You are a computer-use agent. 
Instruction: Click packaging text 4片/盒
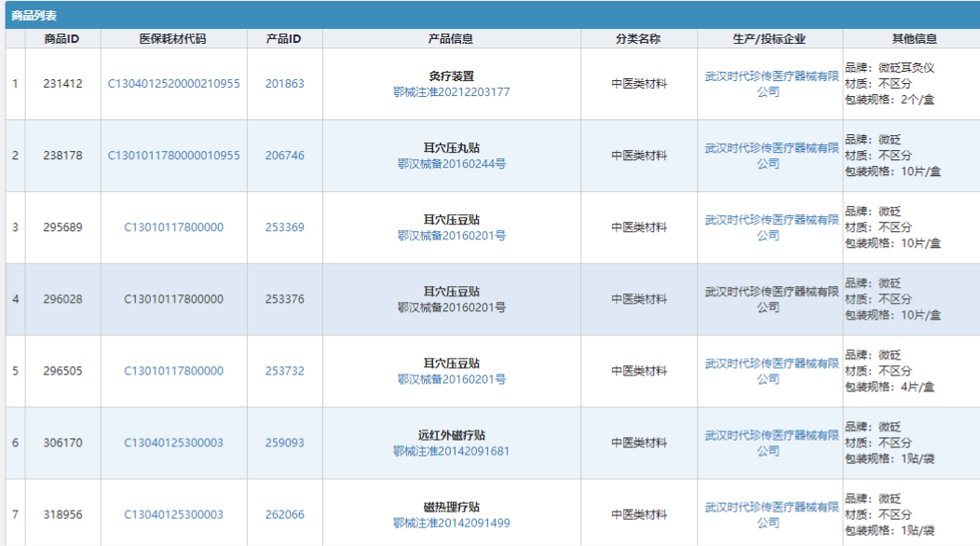click(x=918, y=388)
